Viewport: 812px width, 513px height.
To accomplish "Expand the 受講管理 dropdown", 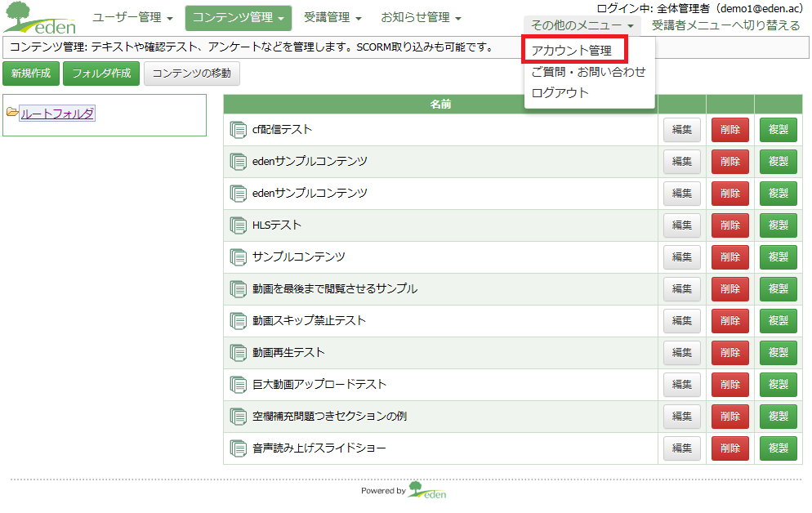I will tap(332, 18).
